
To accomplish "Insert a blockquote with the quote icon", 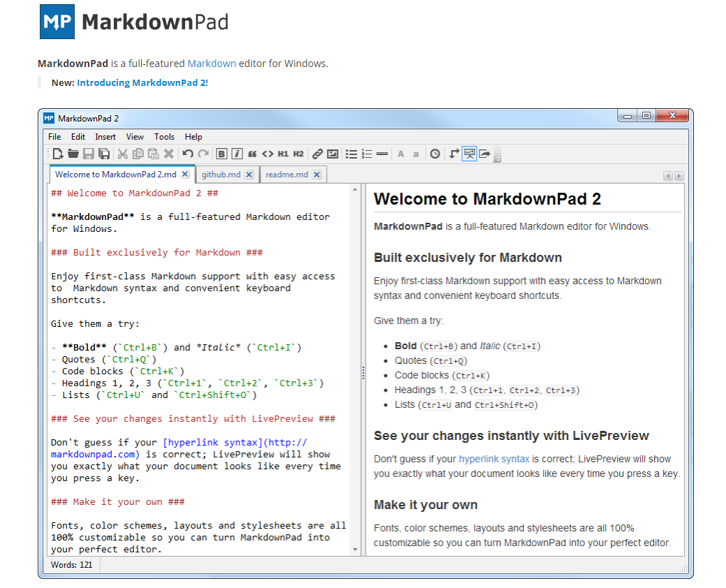I will tap(252, 154).
